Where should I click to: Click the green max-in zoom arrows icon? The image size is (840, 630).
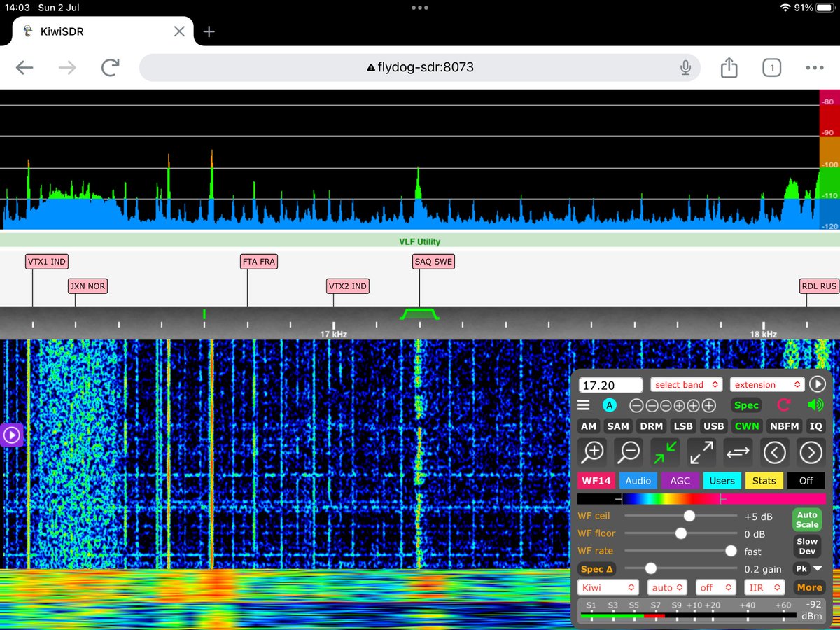click(x=666, y=452)
